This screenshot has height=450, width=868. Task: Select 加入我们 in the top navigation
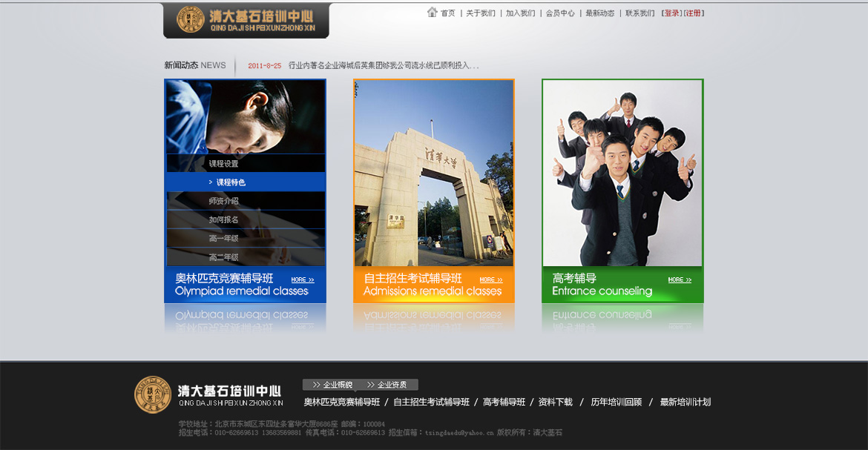pyautogui.click(x=520, y=13)
